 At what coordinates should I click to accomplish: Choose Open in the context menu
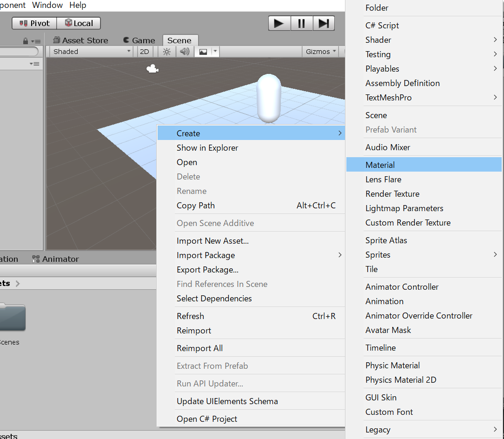pyautogui.click(x=251, y=162)
